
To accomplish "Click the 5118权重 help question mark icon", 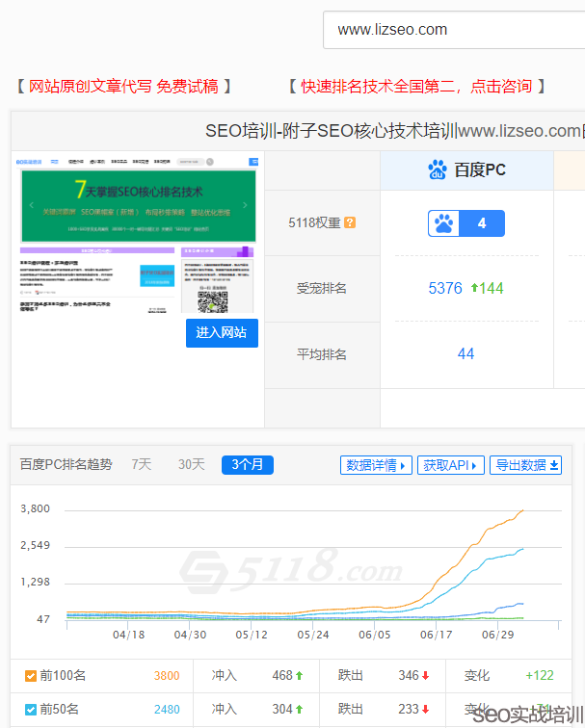I will pyautogui.click(x=350, y=222).
